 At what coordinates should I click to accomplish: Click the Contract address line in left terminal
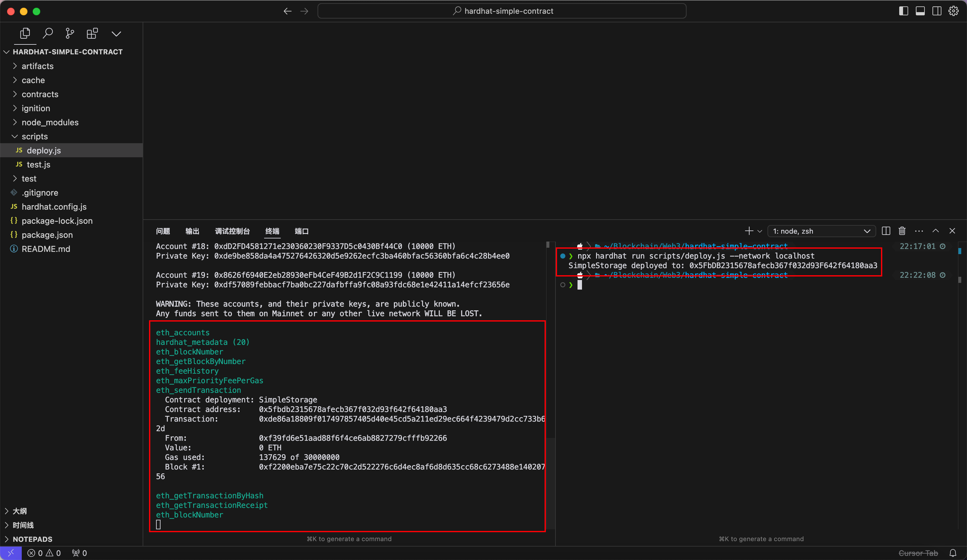pos(306,409)
